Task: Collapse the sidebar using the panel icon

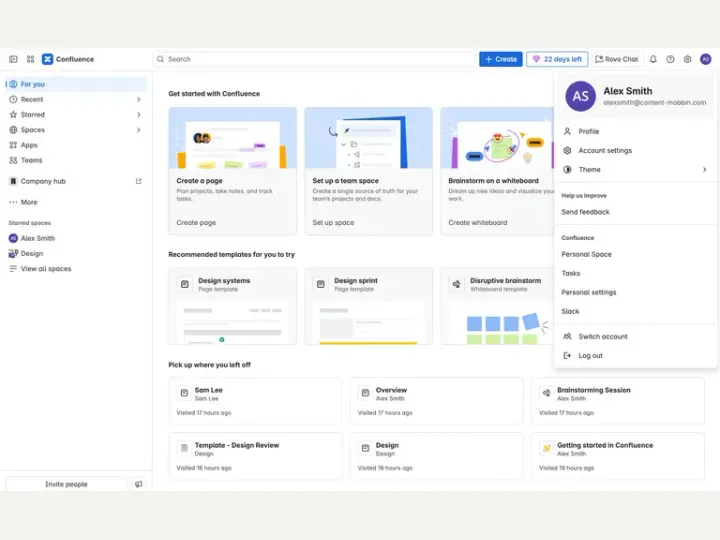Action: 13,59
